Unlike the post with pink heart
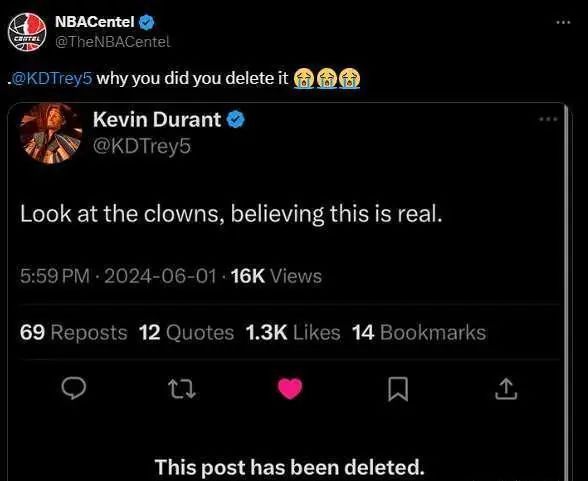The width and height of the screenshot is (588, 481). pos(290,388)
